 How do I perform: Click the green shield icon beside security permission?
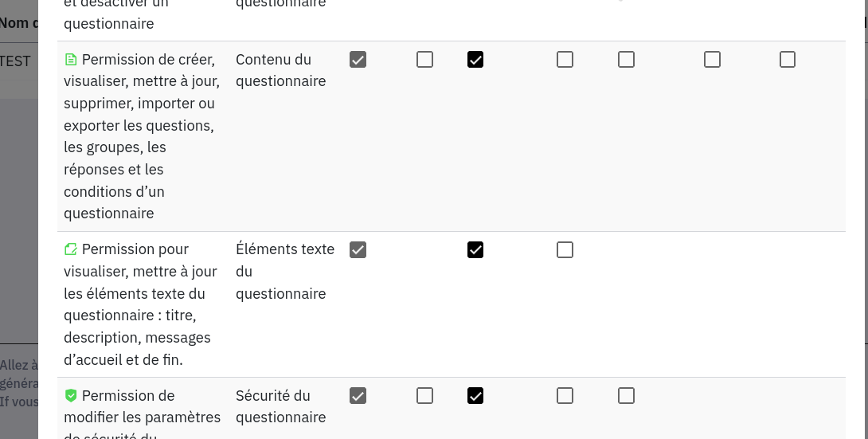71,395
